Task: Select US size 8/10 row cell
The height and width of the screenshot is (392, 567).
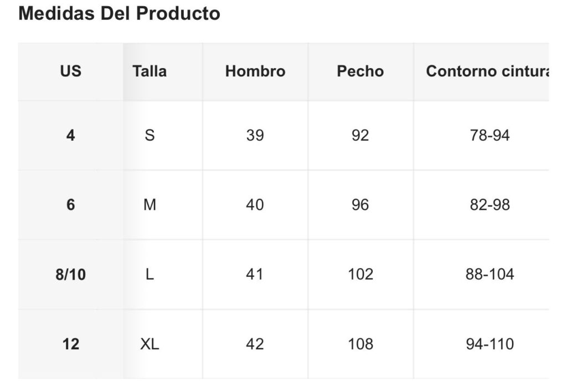Action: click(70, 275)
